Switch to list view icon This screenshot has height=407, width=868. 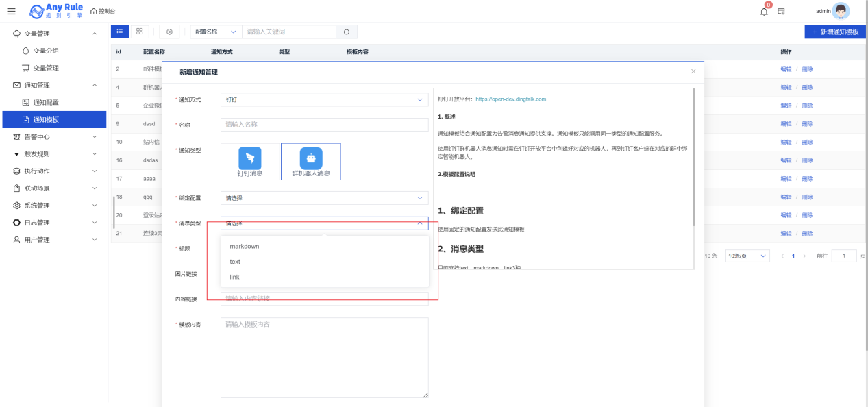(119, 32)
